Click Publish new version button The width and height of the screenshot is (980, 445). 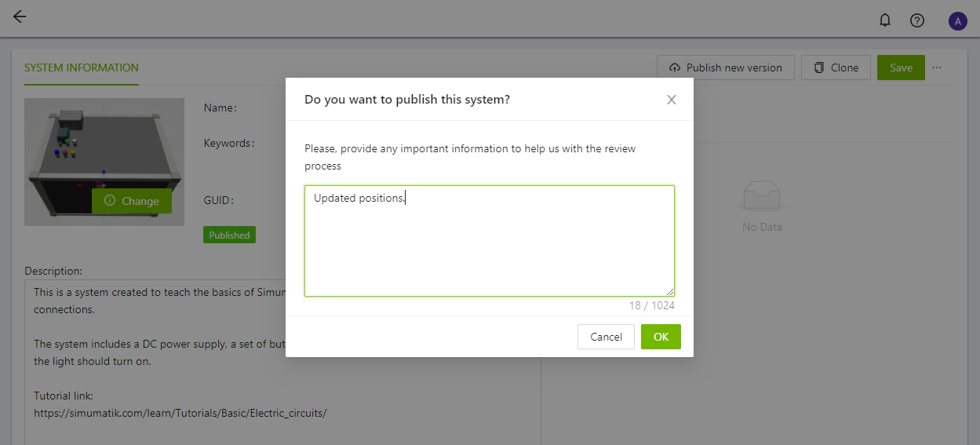point(726,67)
